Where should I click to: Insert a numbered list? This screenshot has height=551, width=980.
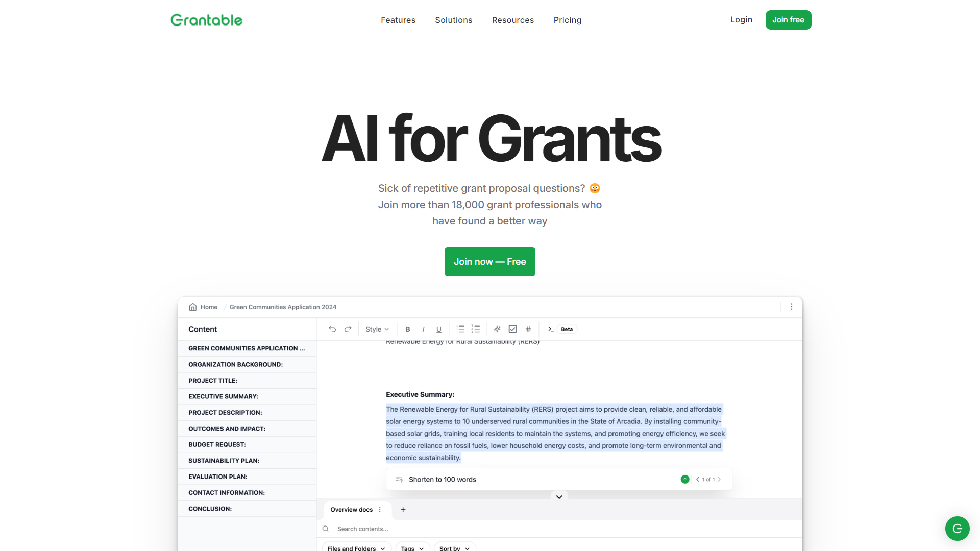click(x=476, y=329)
